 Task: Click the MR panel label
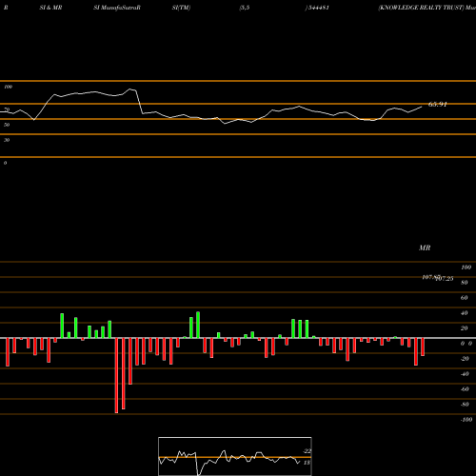[x=425, y=248]
